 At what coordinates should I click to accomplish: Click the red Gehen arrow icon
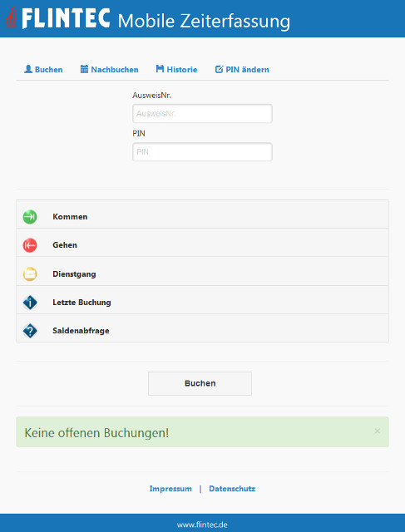[x=30, y=245]
